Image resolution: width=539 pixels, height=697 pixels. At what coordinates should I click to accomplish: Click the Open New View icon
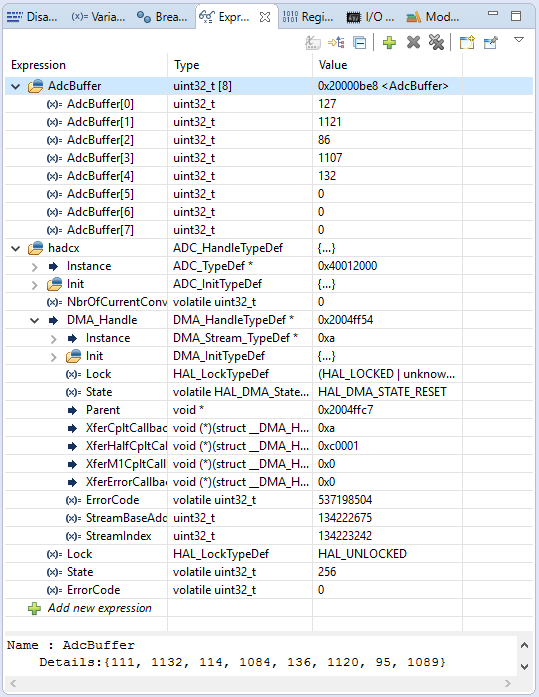point(467,43)
